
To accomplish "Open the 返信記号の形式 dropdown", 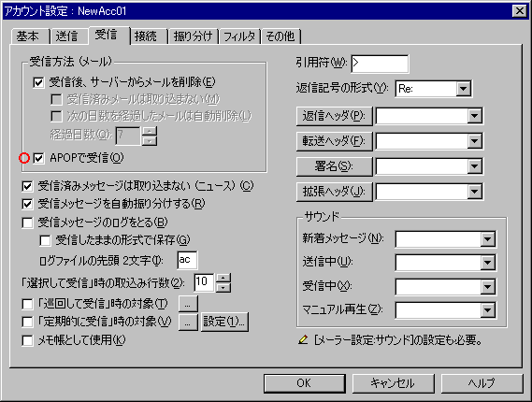I will click(463, 89).
